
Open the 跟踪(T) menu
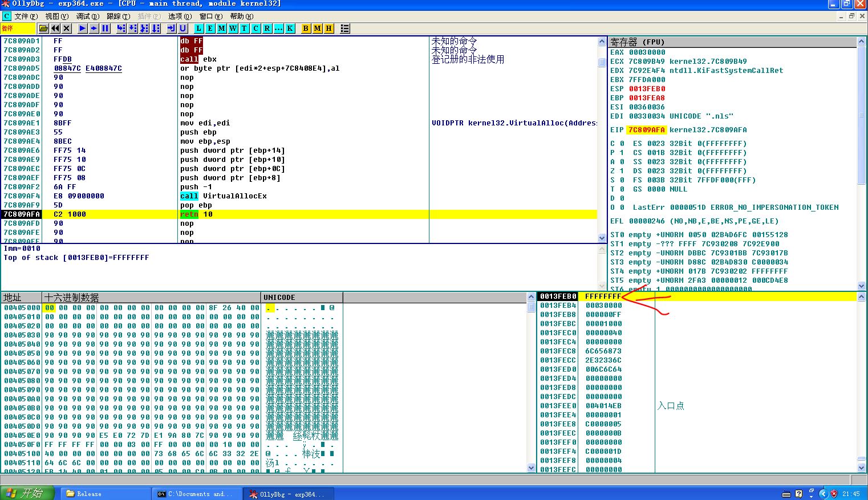click(x=118, y=17)
